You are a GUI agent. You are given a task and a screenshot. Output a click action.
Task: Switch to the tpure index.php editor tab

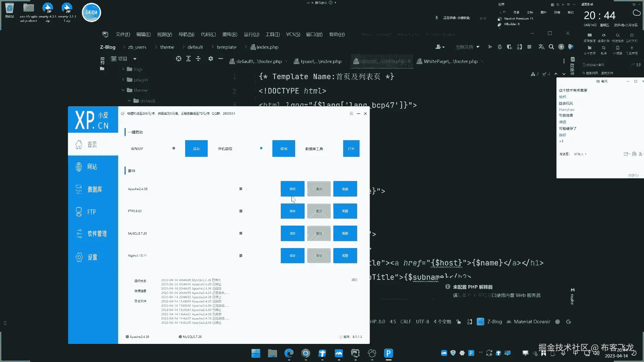[x=321, y=61]
